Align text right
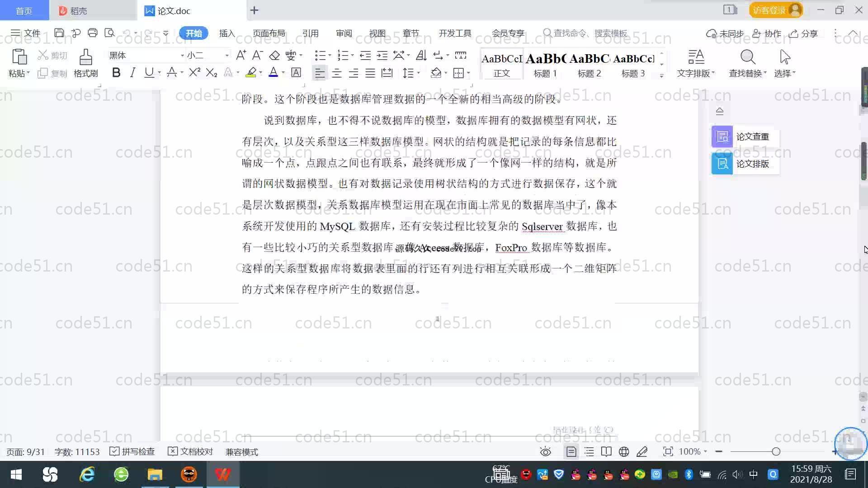The image size is (868, 488). pos(354,73)
